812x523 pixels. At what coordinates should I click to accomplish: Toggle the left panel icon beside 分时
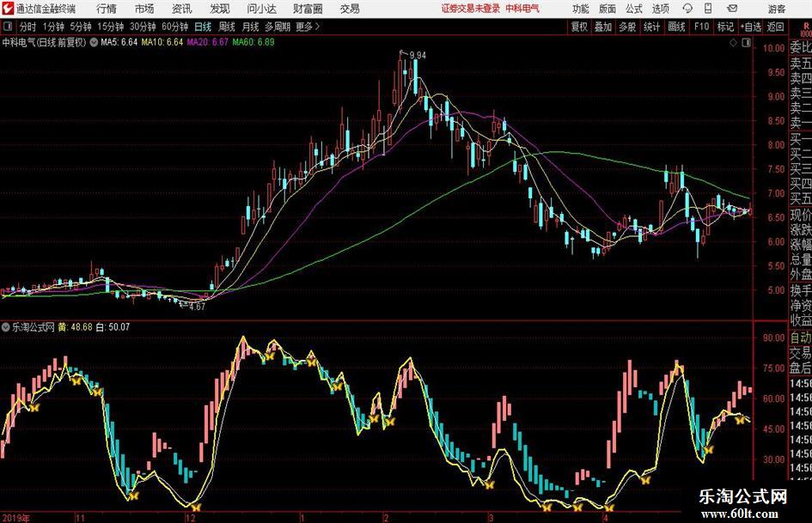pos(7,27)
